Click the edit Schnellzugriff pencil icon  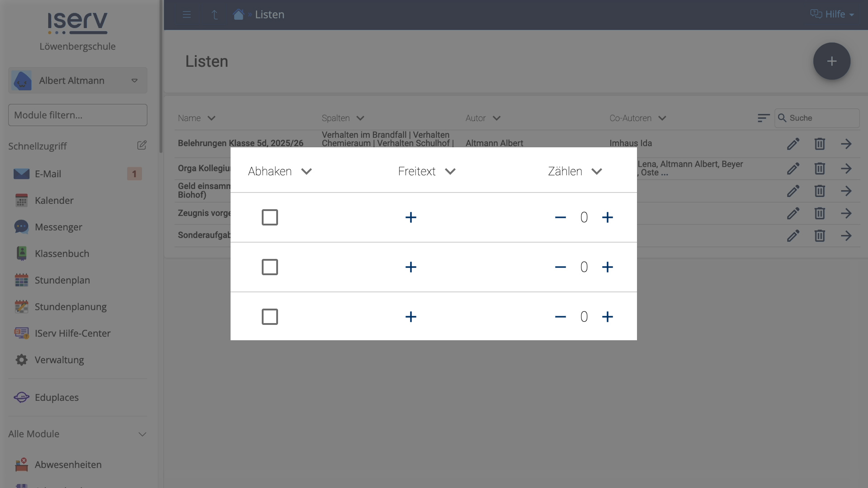142,145
